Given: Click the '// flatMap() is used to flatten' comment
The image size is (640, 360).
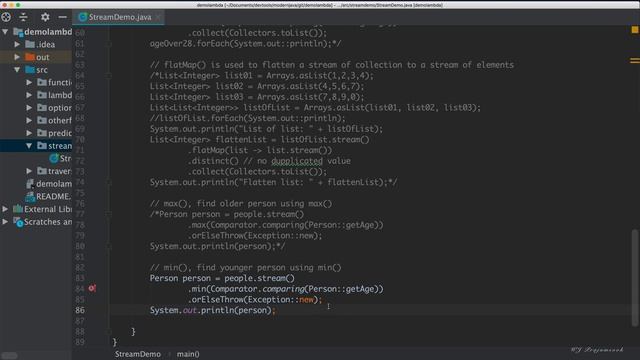Looking at the screenshot, I should click(x=331, y=65).
